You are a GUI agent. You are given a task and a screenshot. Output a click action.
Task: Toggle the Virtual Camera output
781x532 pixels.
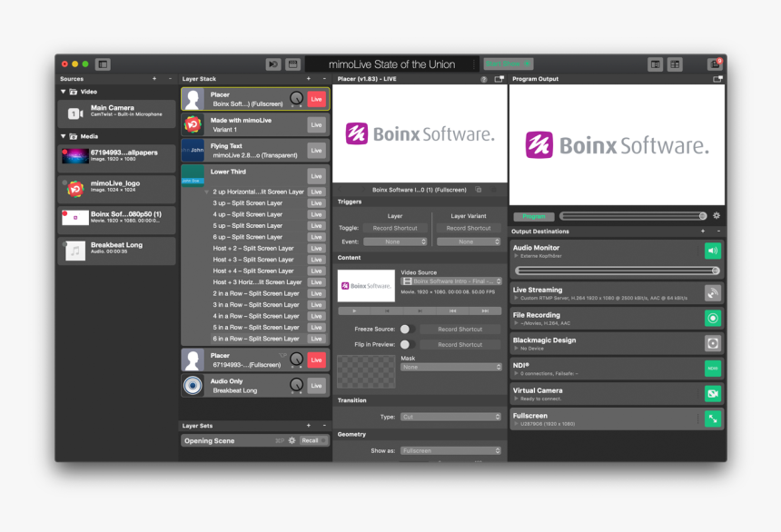713,393
